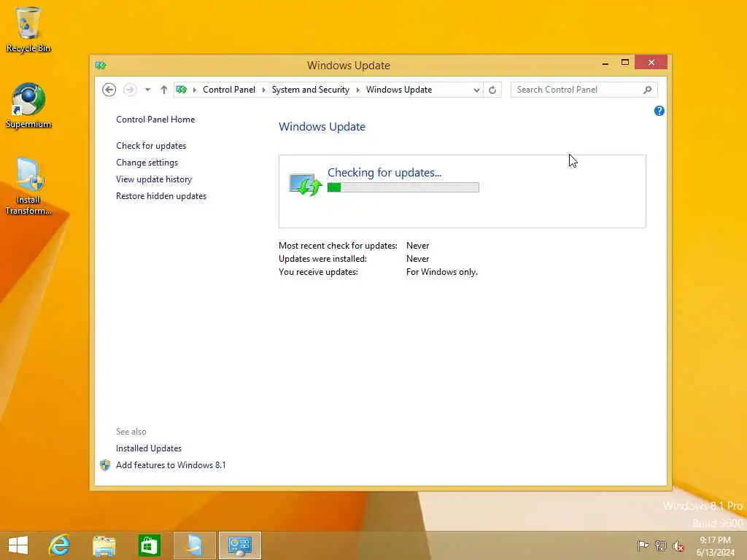Open the Recycle Bin desktop icon
The height and width of the screenshot is (560, 747).
(28, 29)
